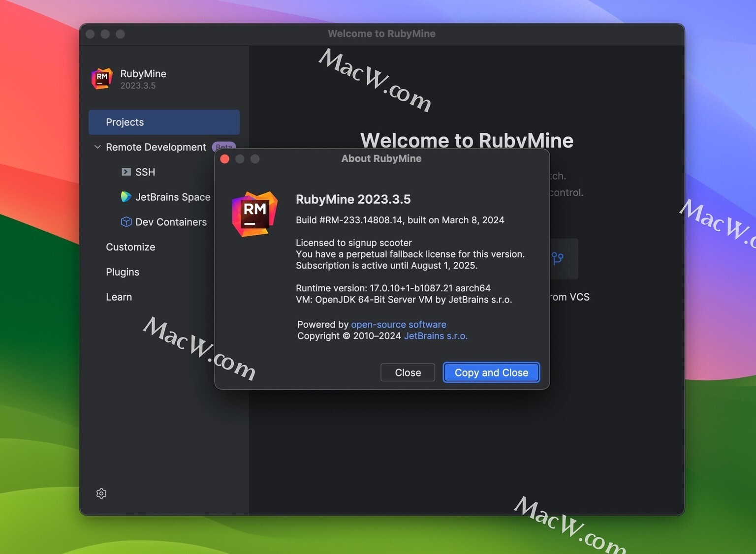Click the About RubyMine dialog title

point(381,158)
